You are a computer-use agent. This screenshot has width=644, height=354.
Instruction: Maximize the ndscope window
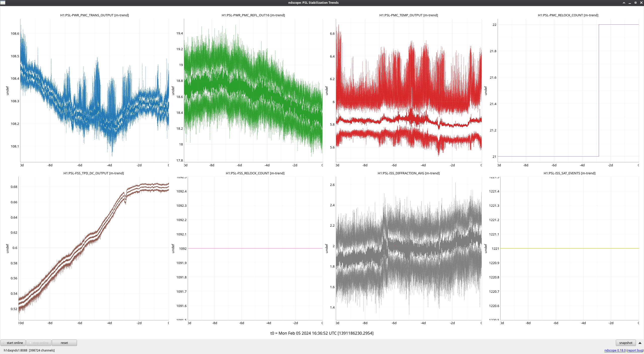click(x=635, y=3)
